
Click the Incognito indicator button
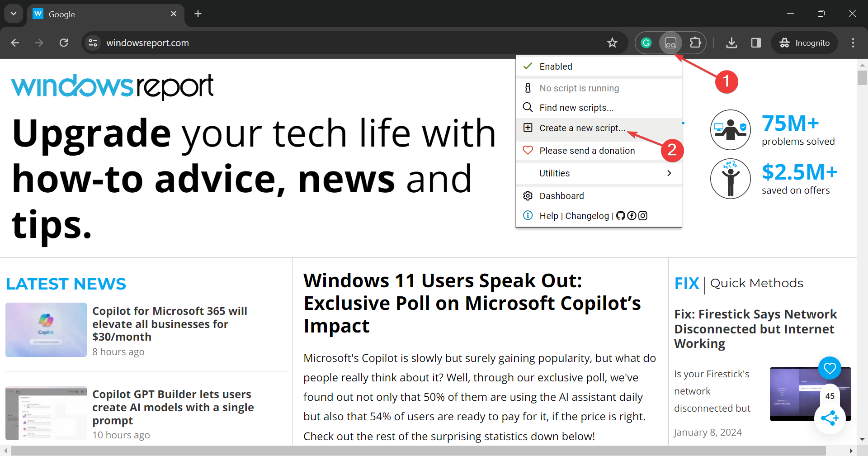pyautogui.click(x=805, y=43)
